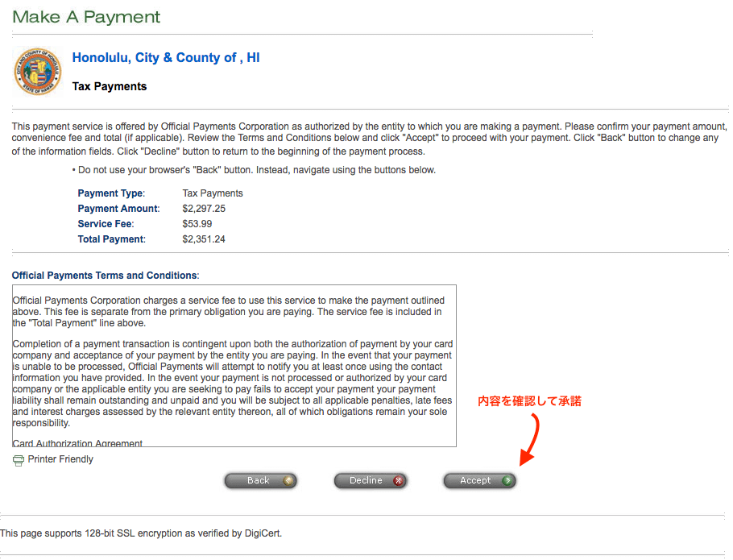Image resolution: width=733 pixels, height=560 pixels.
Task: Click the red X icon on Decline
Action: [398, 481]
